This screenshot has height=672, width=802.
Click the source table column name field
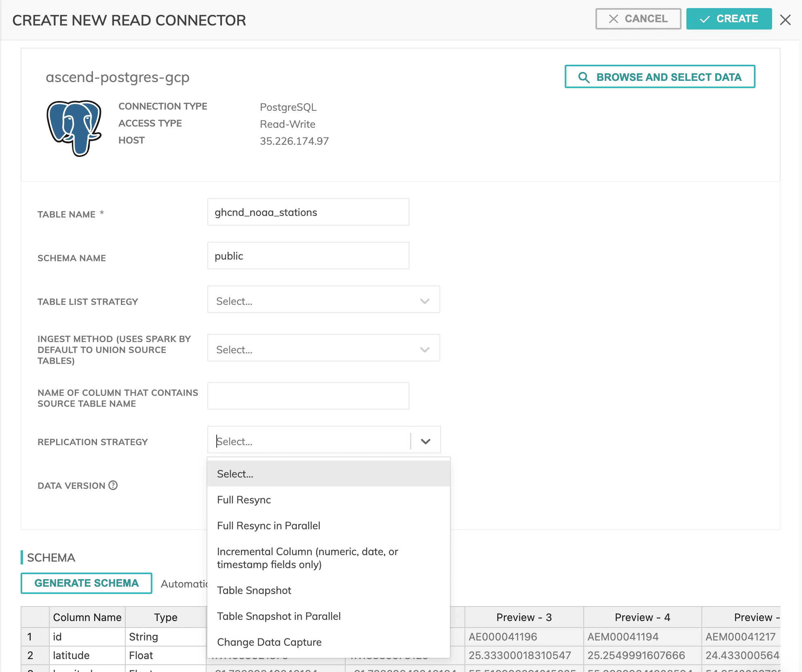click(308, 396)
